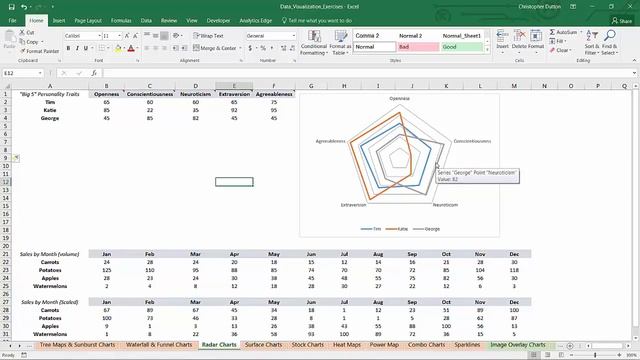Toggle Underline formatting
This screenshot has height=360, width=640.
(x=86, y=48)
